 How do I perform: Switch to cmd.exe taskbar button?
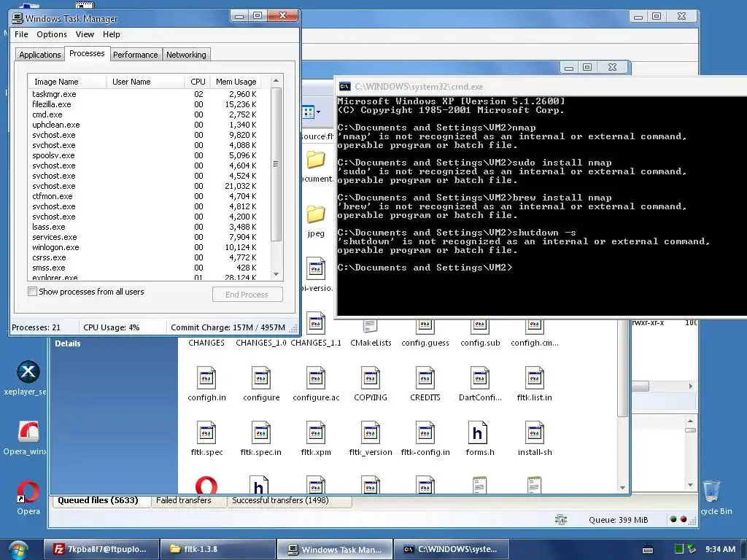click(451, 550)
